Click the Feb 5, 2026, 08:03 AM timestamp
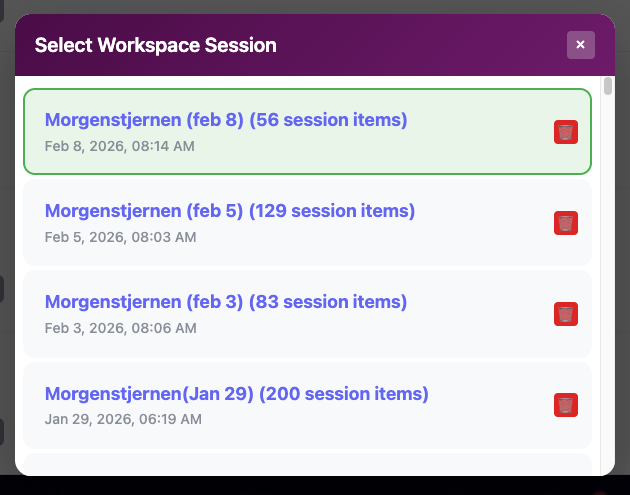This screenshot has height=495, width=630. point(121,237)
